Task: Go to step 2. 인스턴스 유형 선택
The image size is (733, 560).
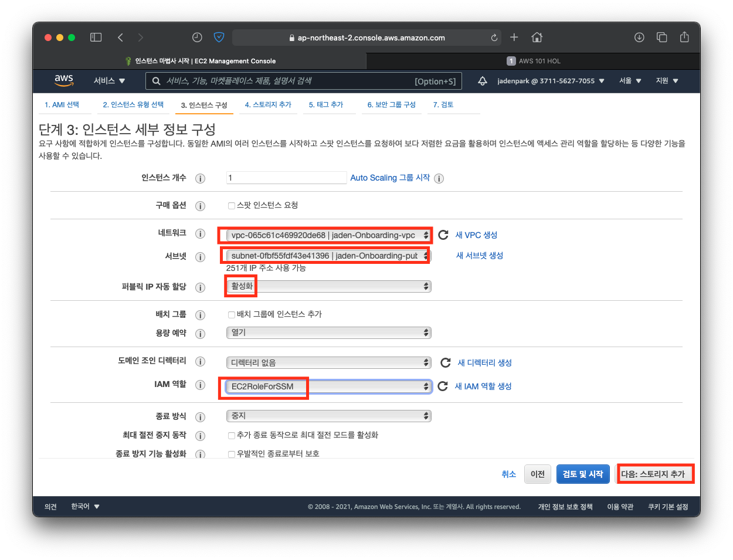Action: (133, 104)
